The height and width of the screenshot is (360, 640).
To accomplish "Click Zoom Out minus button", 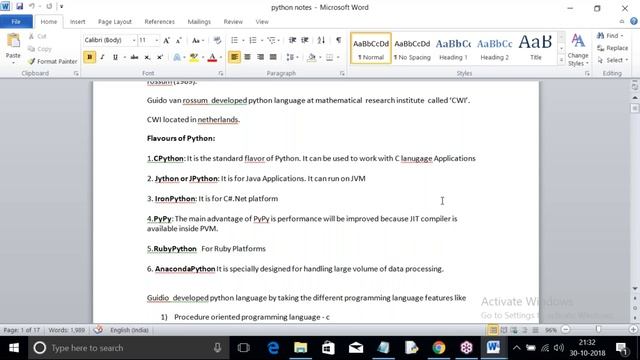I will pos(565,329).
